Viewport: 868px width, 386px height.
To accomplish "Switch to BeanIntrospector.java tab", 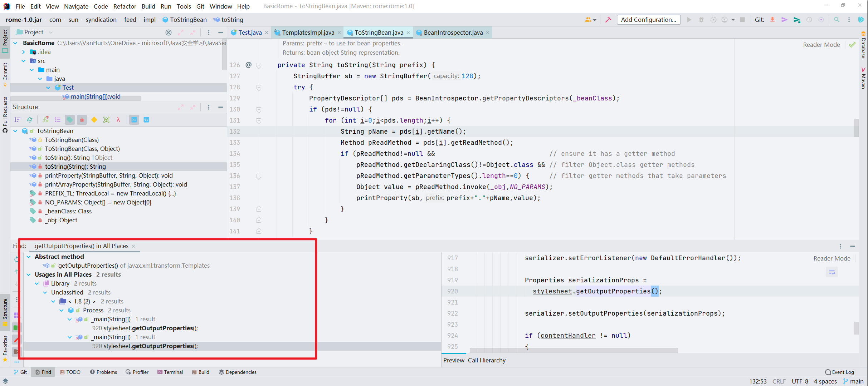I will (x=453, y=33).
